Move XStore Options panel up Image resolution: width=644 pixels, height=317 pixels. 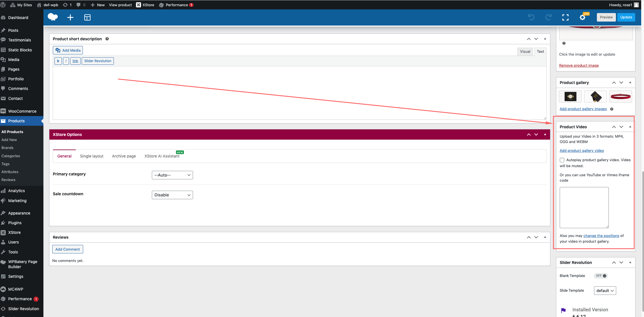[529, 135]
